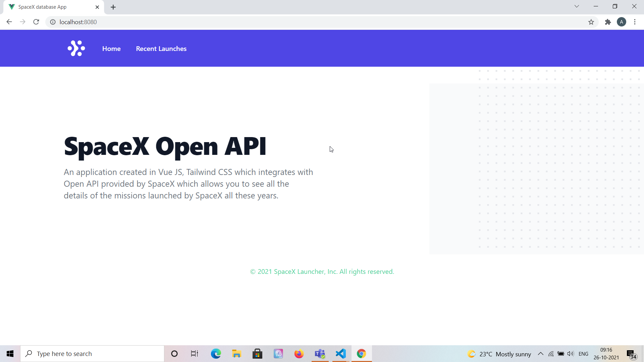Viewport: 644px width, 362px height.
Task: Bookmark this page with star icon
Action: coord(591,22)
